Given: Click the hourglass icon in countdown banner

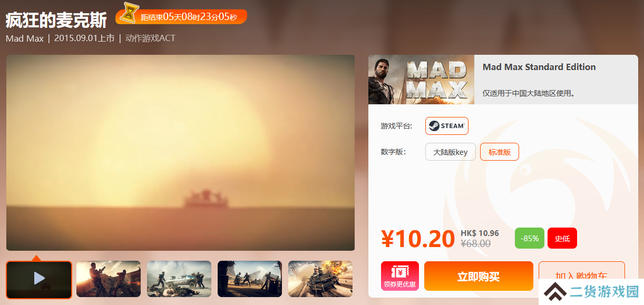Looking at the screenshot, I should click(x=129, y=14).
